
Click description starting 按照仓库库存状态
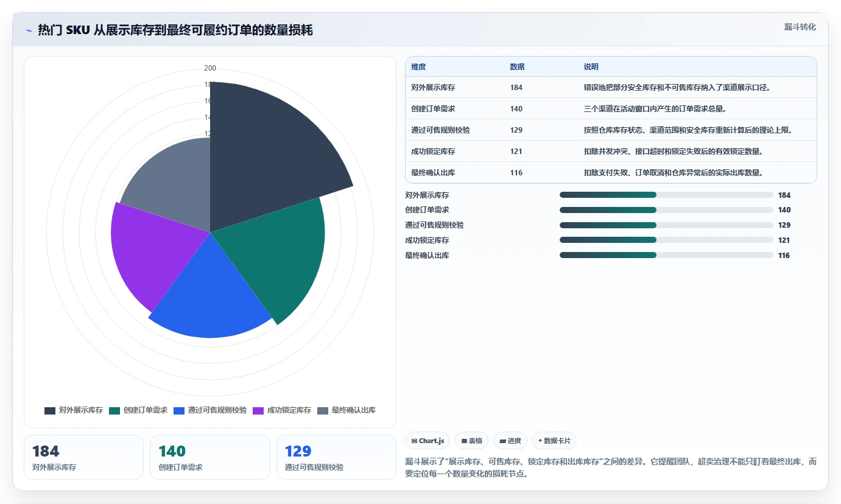click(x=688, y=130)
